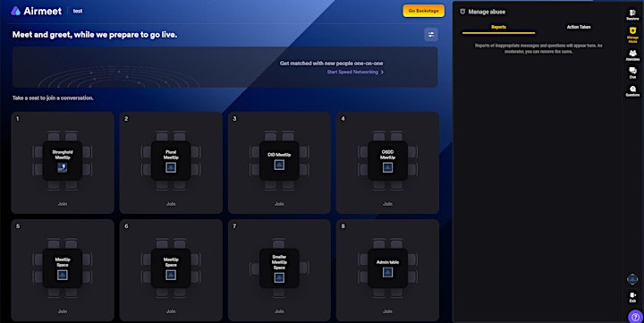Open lounge filter settings sliders icon

[x=431, y=35]
